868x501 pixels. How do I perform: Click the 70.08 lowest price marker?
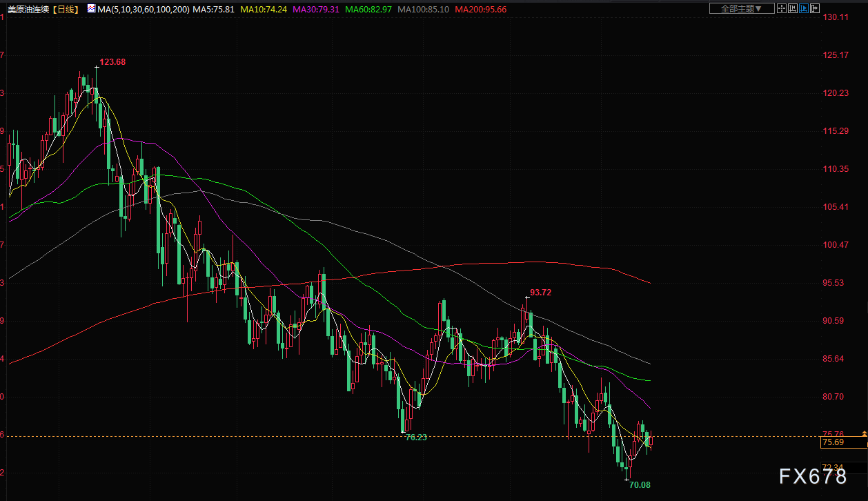[x=640, y=484]
